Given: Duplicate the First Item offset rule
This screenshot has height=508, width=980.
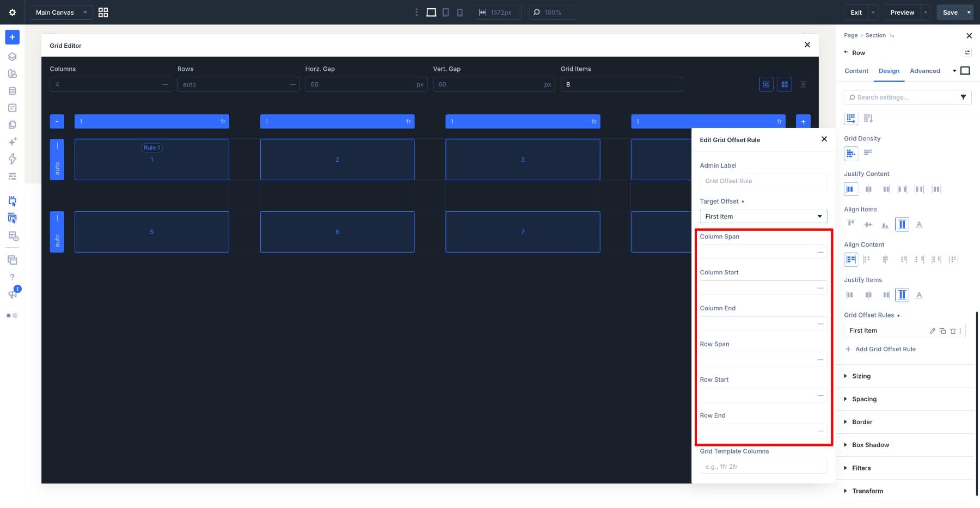Looking at the screenshot, I should point(942,331).
